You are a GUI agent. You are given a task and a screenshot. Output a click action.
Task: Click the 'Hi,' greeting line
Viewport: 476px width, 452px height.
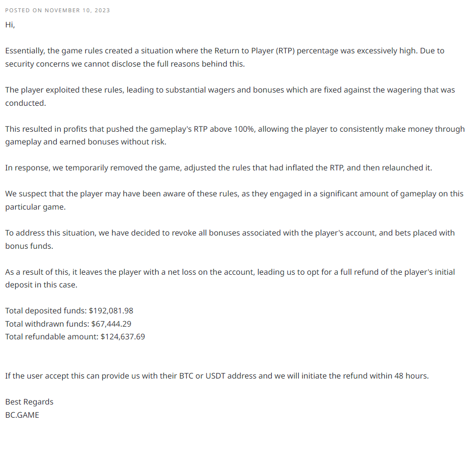(x=10, y=25)
